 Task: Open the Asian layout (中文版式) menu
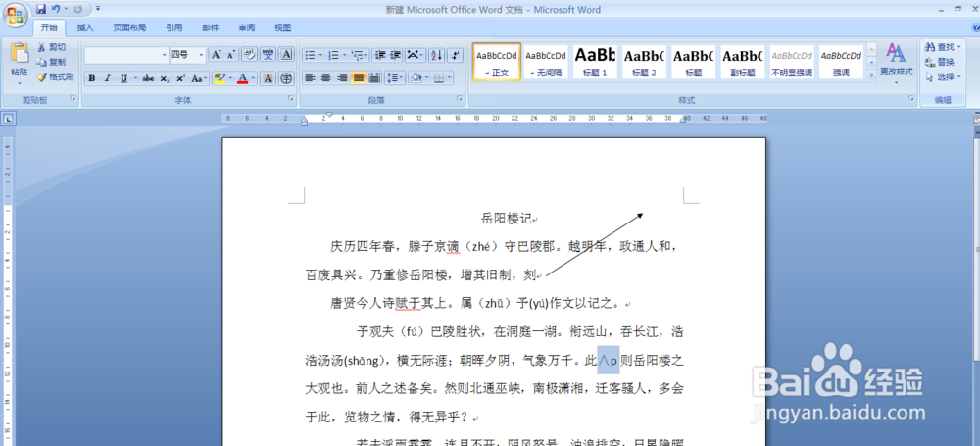tap(415, 55)
